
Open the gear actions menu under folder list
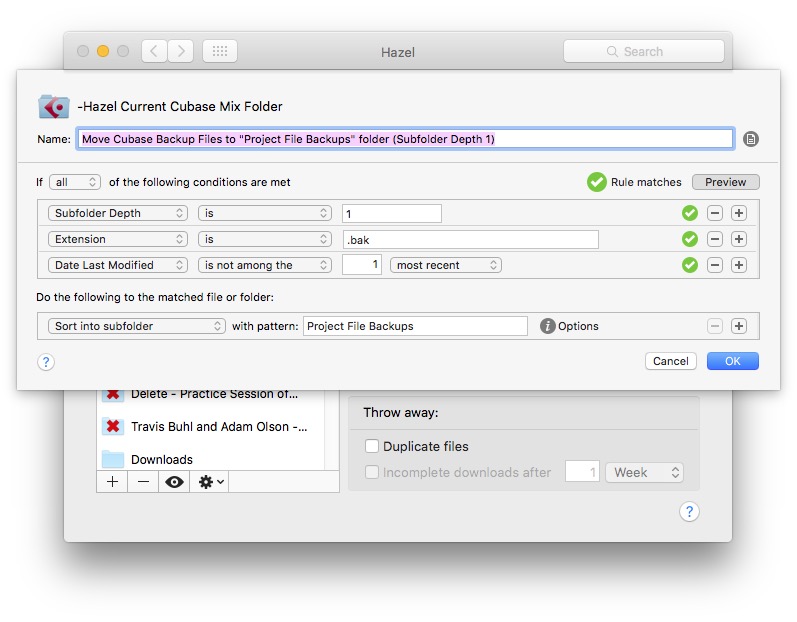pyautogui.click(x=209, y=481)
